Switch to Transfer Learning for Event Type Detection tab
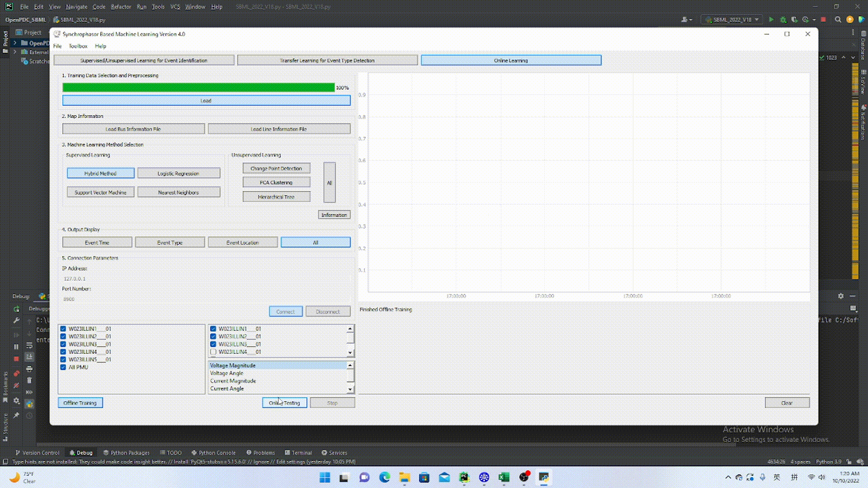Image resolution: width=868 pixels, height=488 pixels. coord(327,60)
